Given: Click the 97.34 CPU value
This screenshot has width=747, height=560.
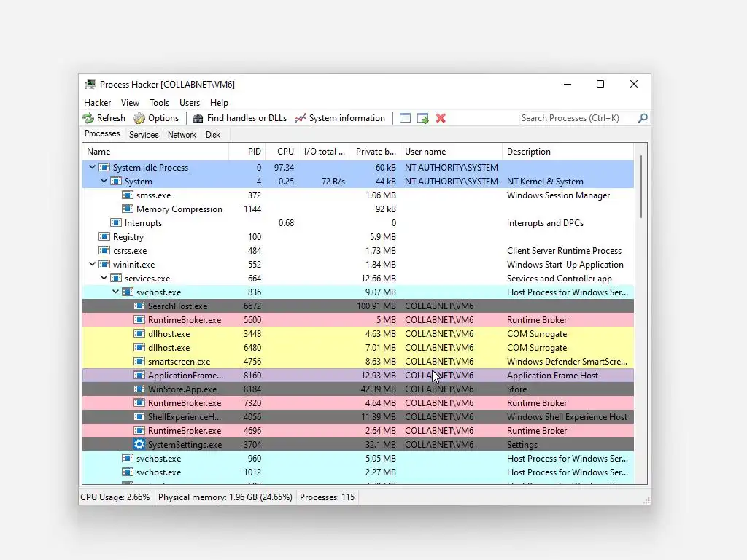Looking at the screenshot, I should (x=284, y=168).
